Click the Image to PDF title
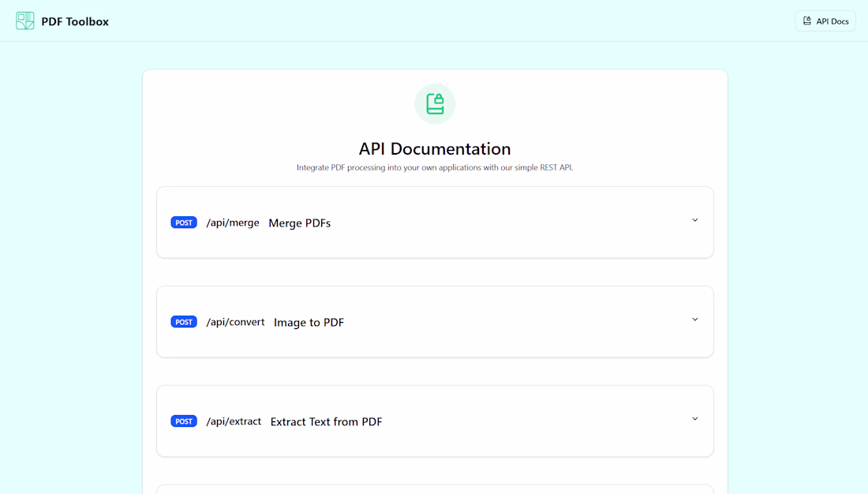 309,322
